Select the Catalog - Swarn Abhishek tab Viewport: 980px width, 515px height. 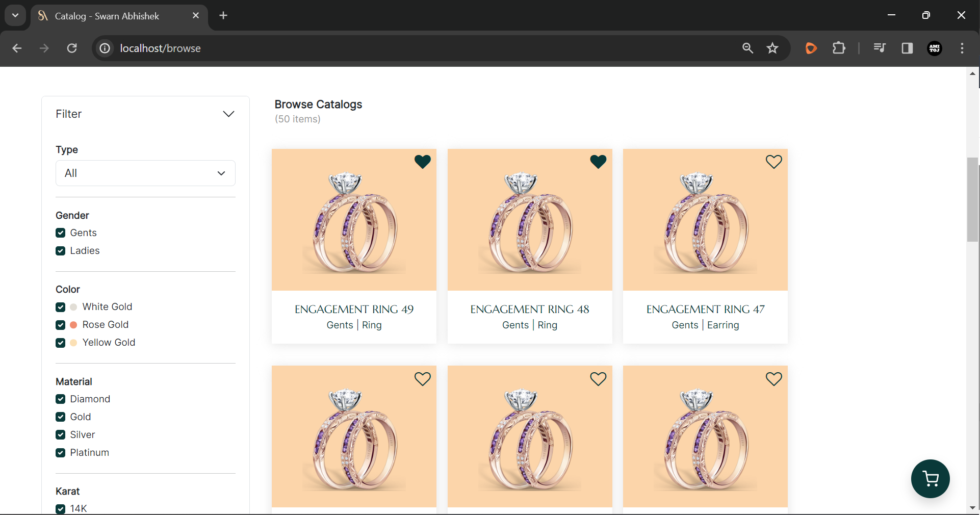coord(119,16)
